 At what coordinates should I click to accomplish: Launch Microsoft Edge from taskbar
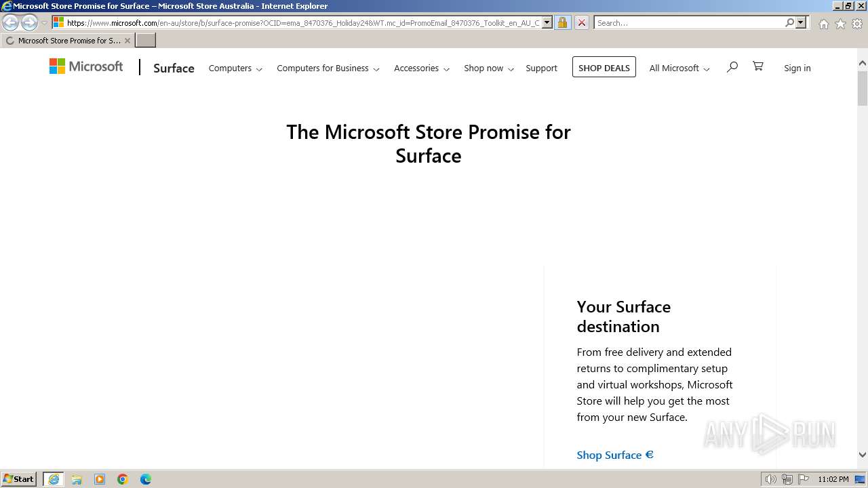click(x=146, y=479)
